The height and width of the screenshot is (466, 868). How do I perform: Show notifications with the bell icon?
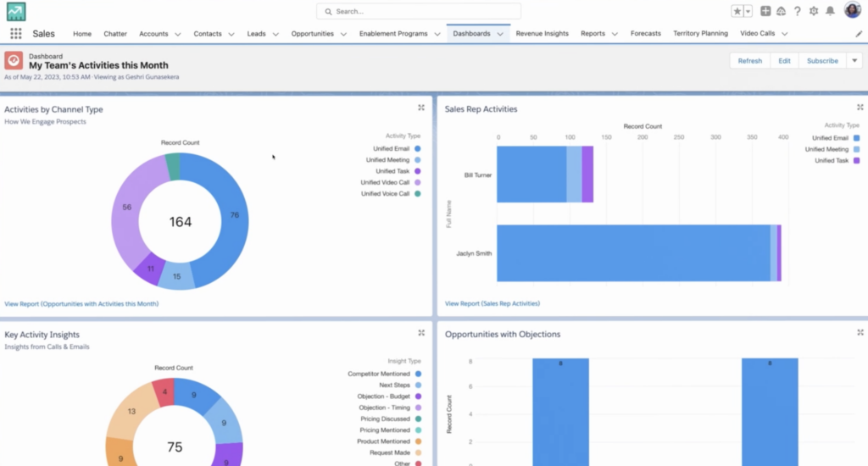tap(830, 11)
